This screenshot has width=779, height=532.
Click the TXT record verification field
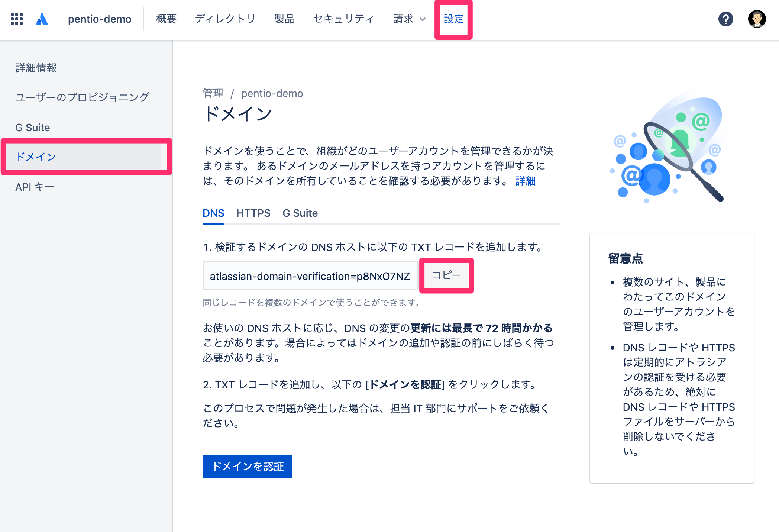(x=311, y=276)
